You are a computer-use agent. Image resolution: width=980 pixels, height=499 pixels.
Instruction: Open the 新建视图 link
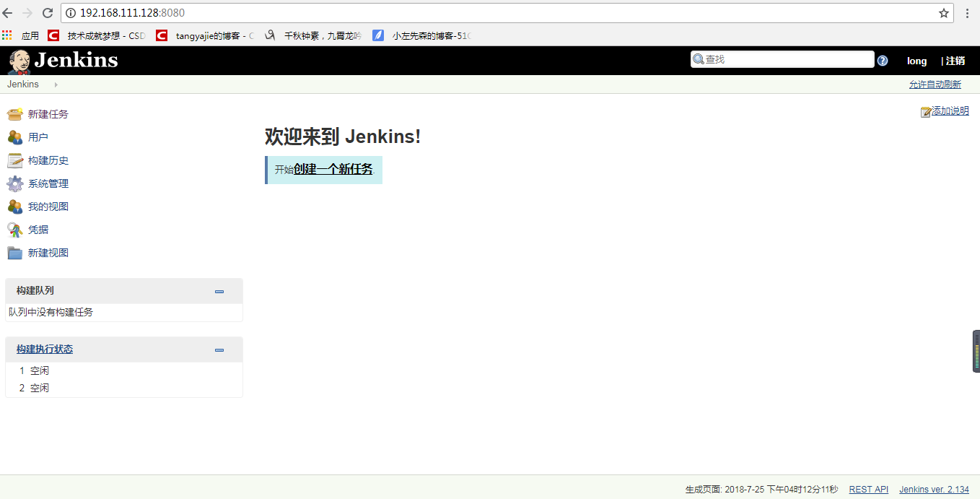point(48,253)
